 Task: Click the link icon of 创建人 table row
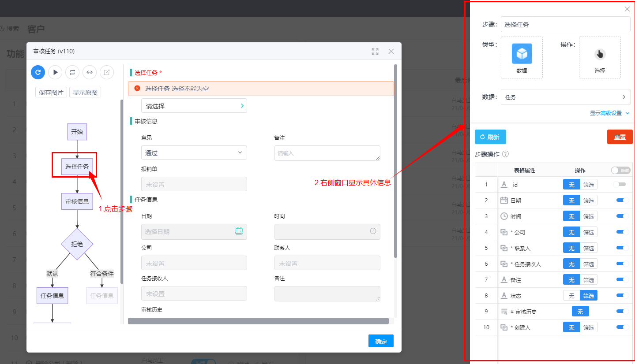504,327
